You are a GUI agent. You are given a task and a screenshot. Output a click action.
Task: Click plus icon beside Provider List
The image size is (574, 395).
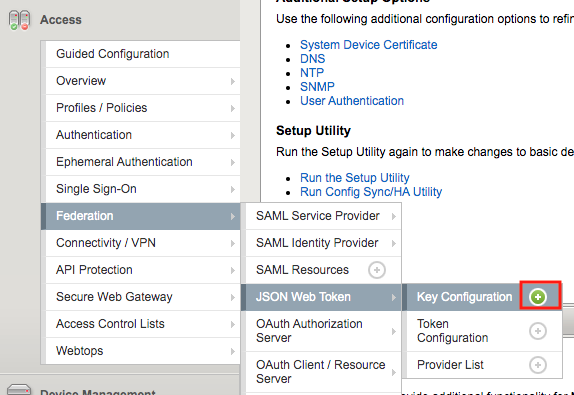[x=538, y=365]
